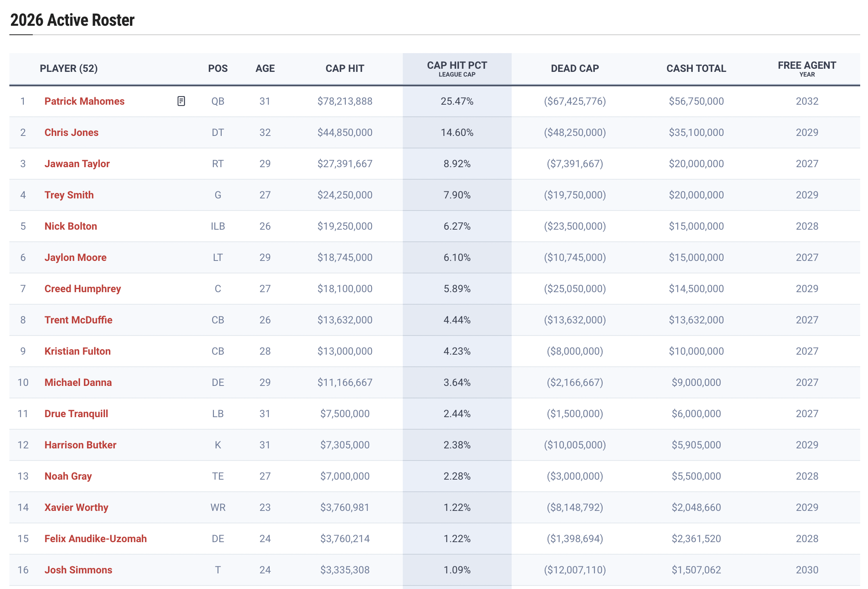Select Michael Danna cap hit $11,166,667
Screen dimensions: 868x589
(345, 382)
